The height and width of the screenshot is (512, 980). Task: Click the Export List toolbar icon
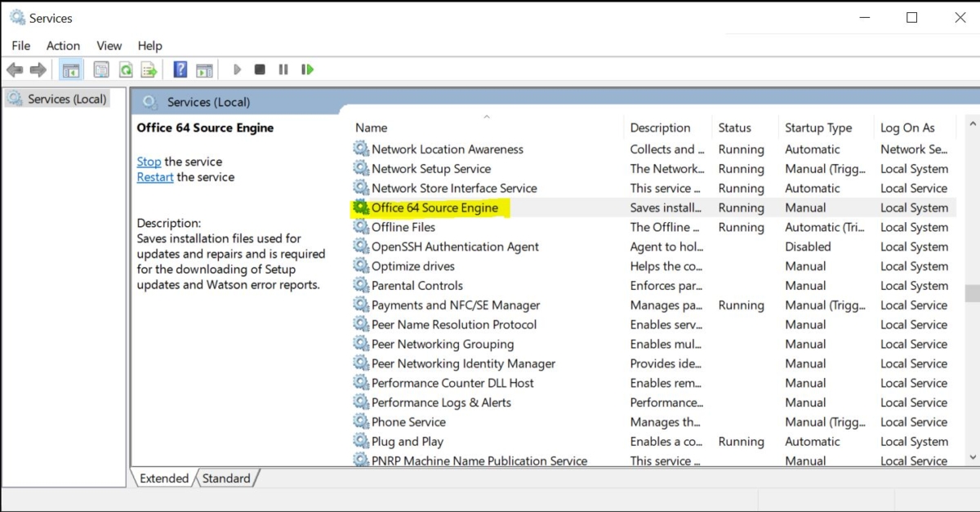149,70
